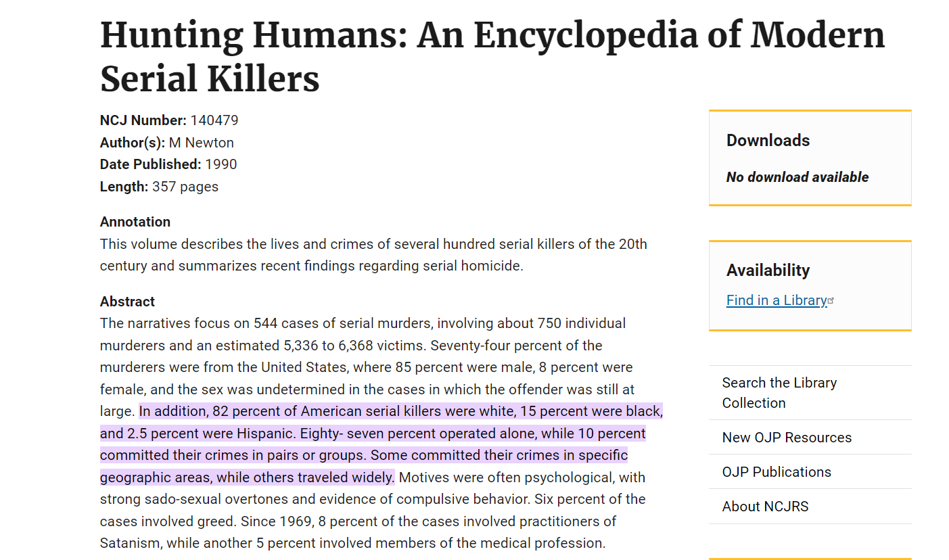Open the About NCJRS sidebar link

810,506
